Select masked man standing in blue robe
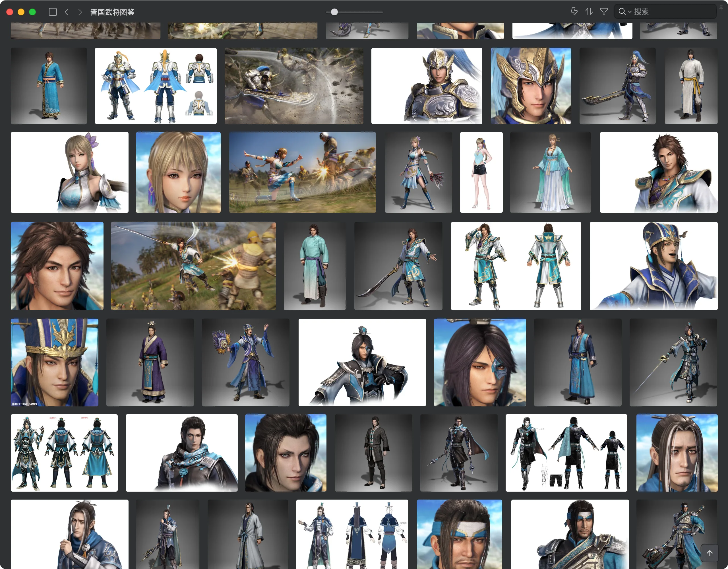Viewport: 728px width, 569px height. (x=578, y=362)
